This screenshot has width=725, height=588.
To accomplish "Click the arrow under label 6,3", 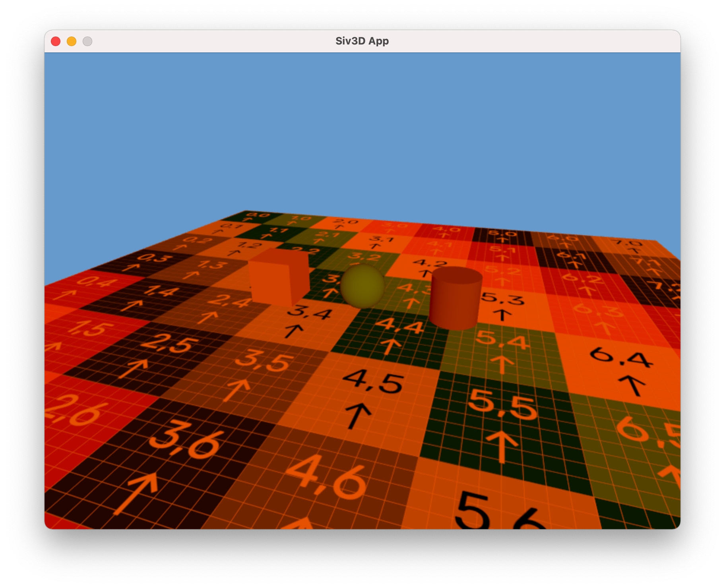I will pyautogui.click(x=605, y=328).
